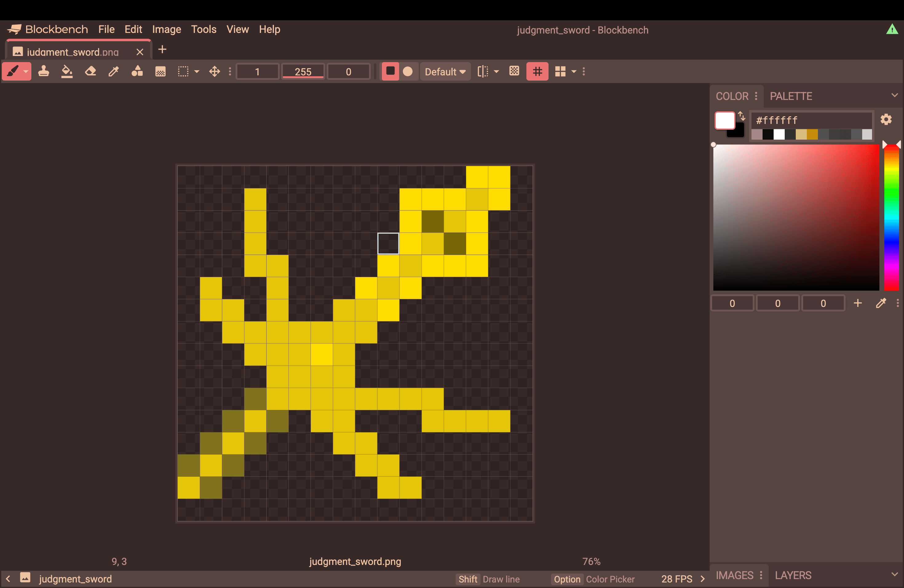This screenshot has height=588, width=904.
Task: Open the selection tool mode dropdown
Action: 197,71
